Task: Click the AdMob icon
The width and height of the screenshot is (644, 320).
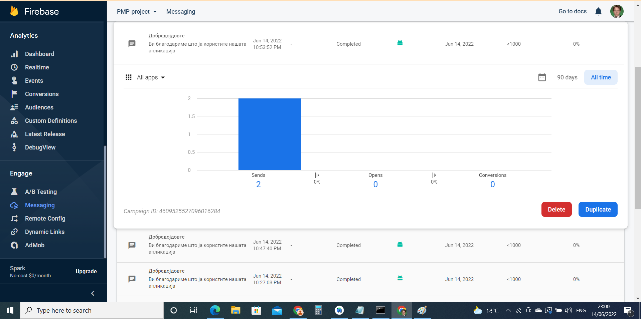Action: [x=14, y=245]
